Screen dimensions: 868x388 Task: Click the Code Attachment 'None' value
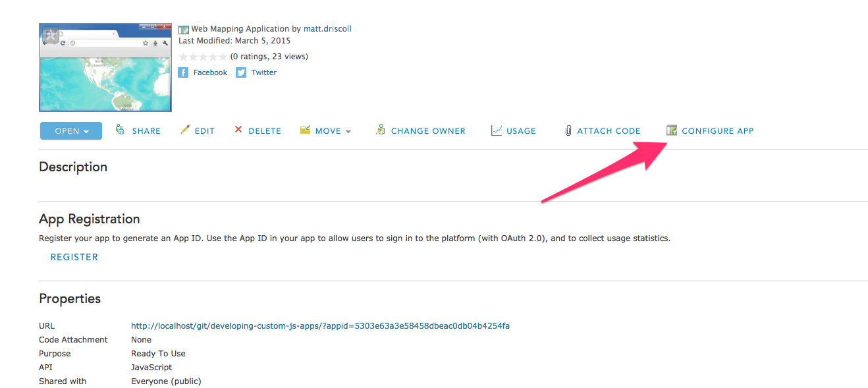pyautogui.click(x=141, y=340)
